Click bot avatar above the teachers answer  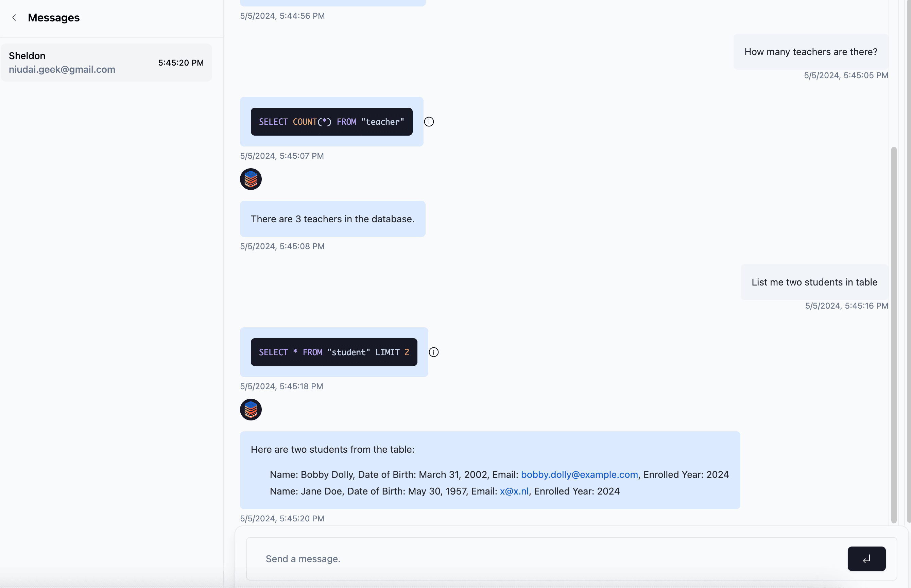click(x=251, y=179)
